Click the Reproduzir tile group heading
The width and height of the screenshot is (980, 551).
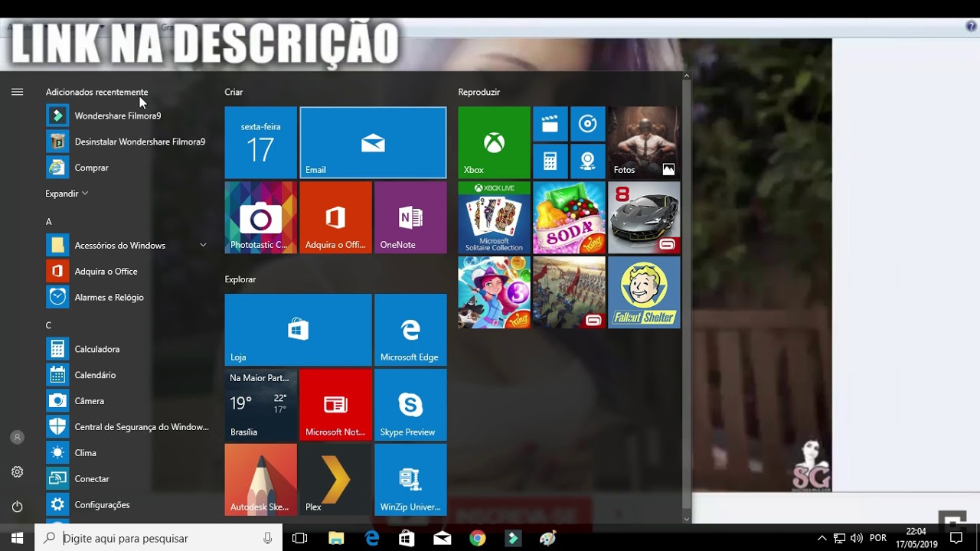(x=479, y=92)
